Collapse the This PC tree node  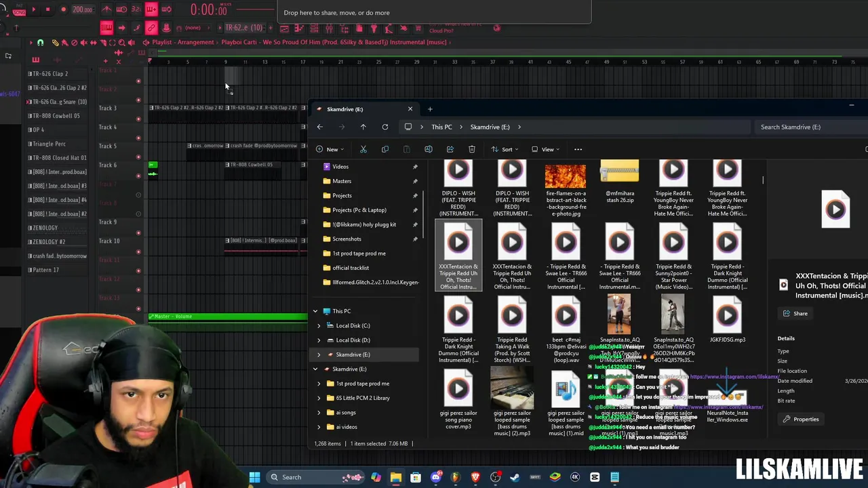pyautogui.click(x=315, y=311)
